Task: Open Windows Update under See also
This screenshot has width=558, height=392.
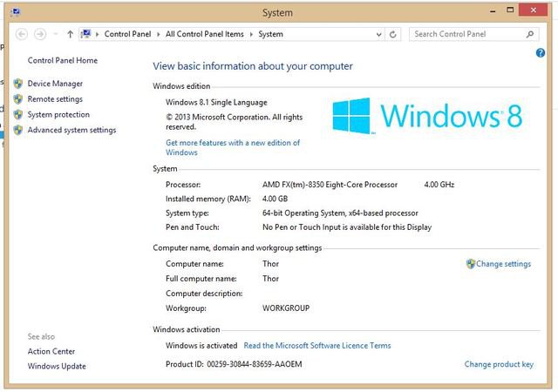Action: 57,367
